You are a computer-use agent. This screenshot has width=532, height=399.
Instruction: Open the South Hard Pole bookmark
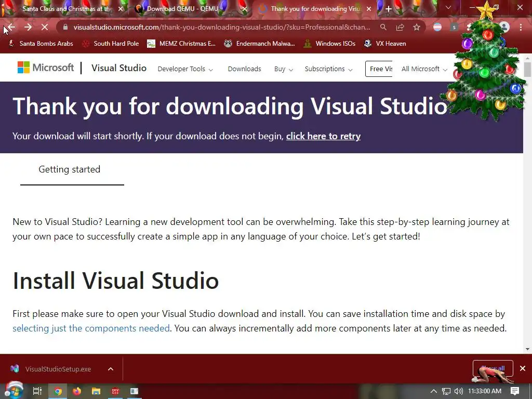pos(111,44)
